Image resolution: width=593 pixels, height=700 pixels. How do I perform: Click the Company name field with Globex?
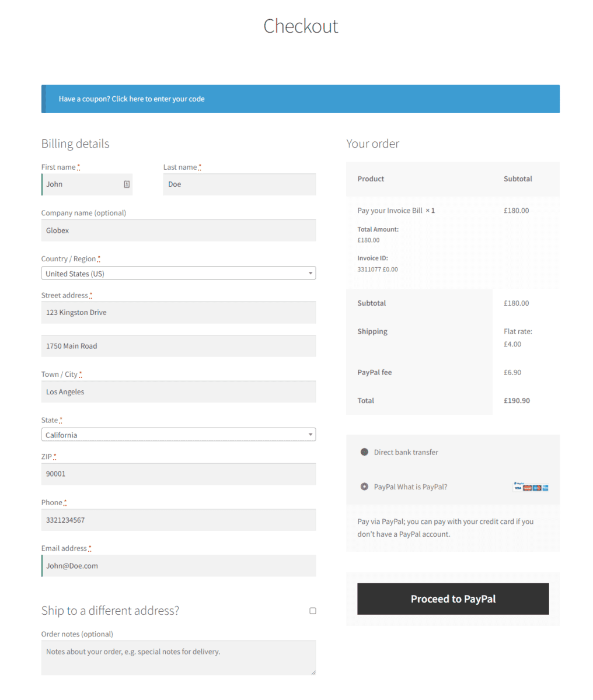pos(179,230)
